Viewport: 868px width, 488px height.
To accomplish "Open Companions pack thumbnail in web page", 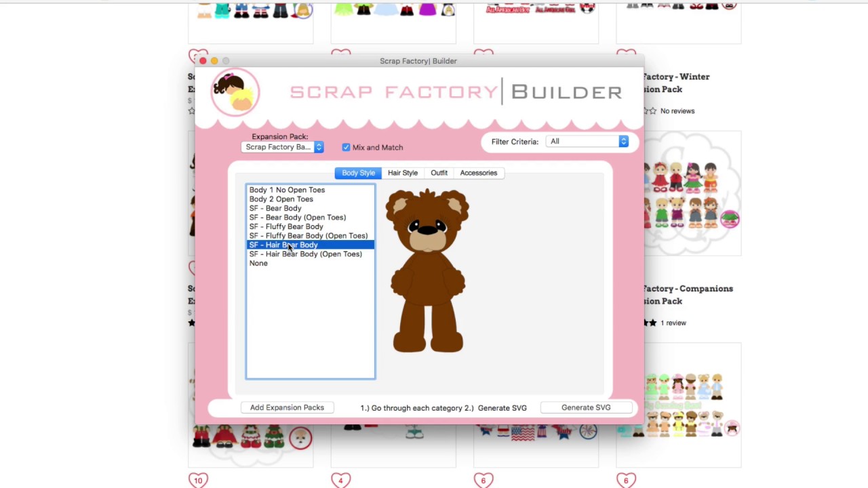I will pos(692,193).
